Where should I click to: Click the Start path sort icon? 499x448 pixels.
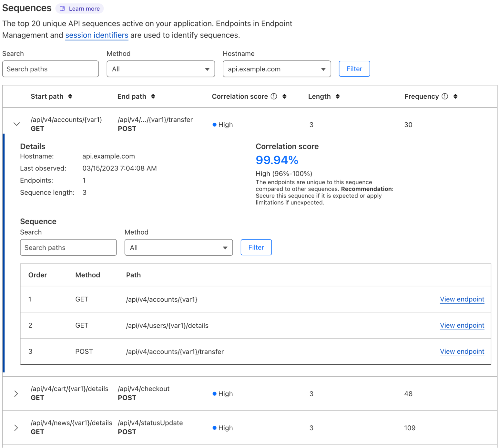coord(70,96)
